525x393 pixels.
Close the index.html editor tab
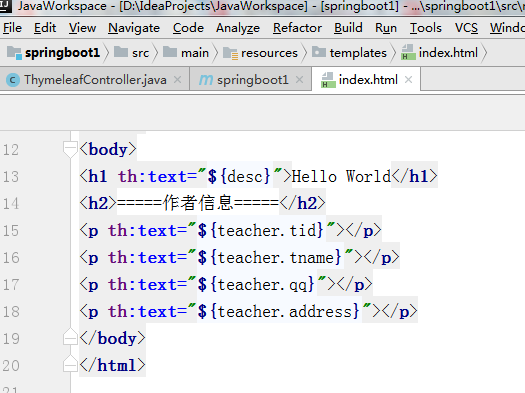pos(408,80)
